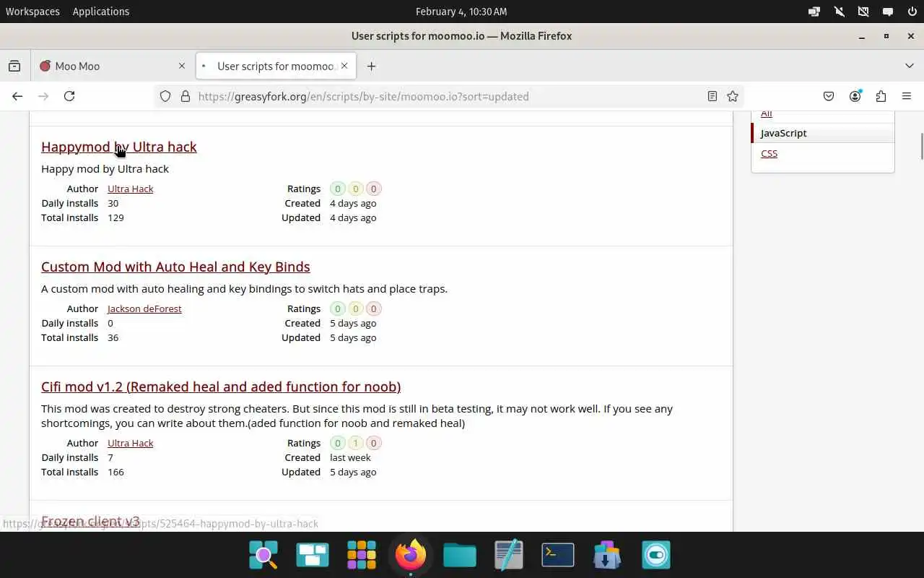Open the Extensions puzzle icon

tap(881, 96)
